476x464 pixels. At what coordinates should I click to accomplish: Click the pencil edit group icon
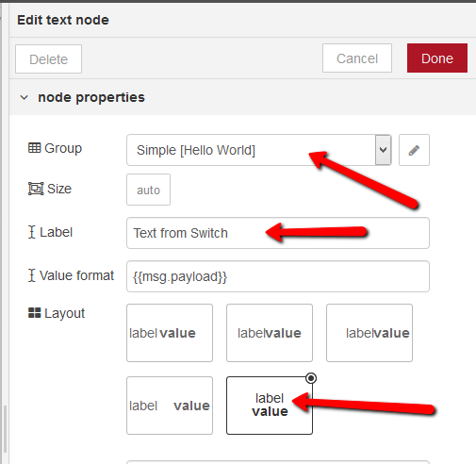pyautogui.click(x=414, y=150)
